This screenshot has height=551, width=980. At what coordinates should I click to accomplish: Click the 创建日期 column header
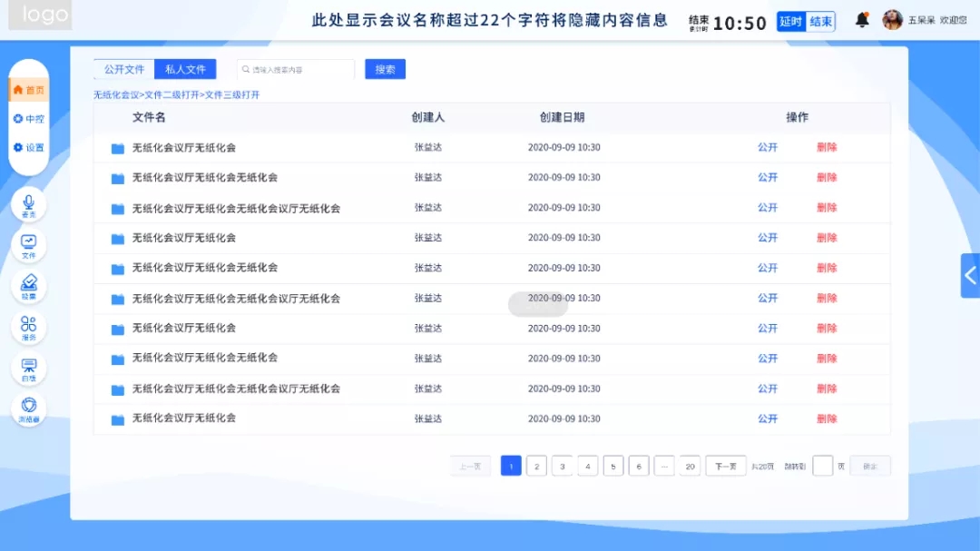pyautogui.click(x=562, y=117)
